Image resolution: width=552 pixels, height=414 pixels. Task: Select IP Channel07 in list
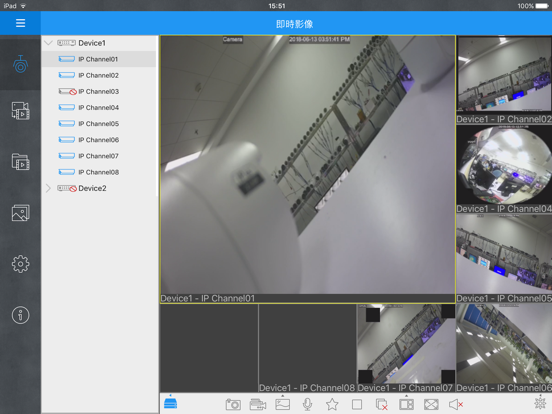tap(99, 156)
